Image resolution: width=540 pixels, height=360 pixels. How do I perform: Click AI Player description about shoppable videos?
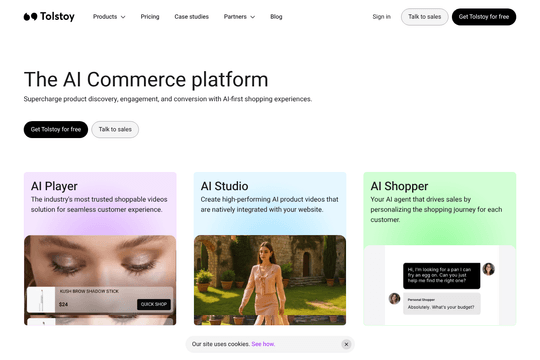coord(99,204)
